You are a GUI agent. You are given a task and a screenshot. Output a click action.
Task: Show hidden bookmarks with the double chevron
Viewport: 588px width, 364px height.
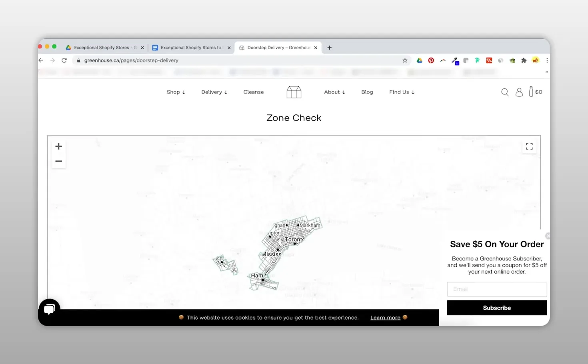(546, 72)
